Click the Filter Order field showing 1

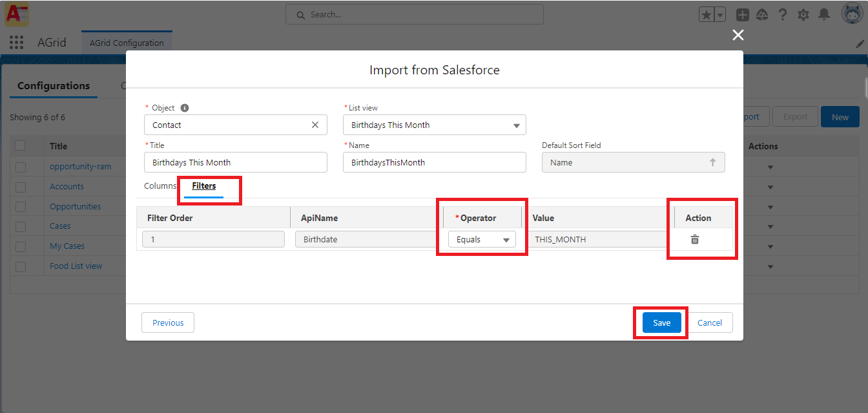(x=213, y=239)
